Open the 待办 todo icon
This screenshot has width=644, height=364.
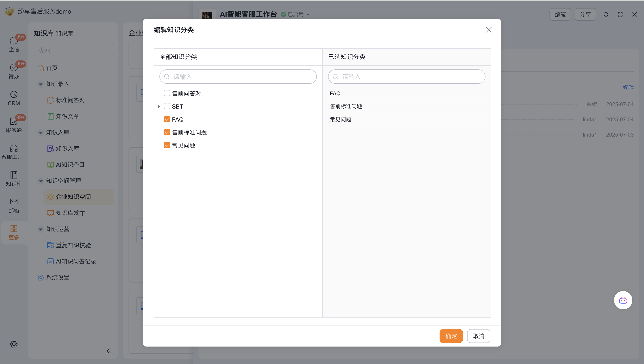pos(13,68)
